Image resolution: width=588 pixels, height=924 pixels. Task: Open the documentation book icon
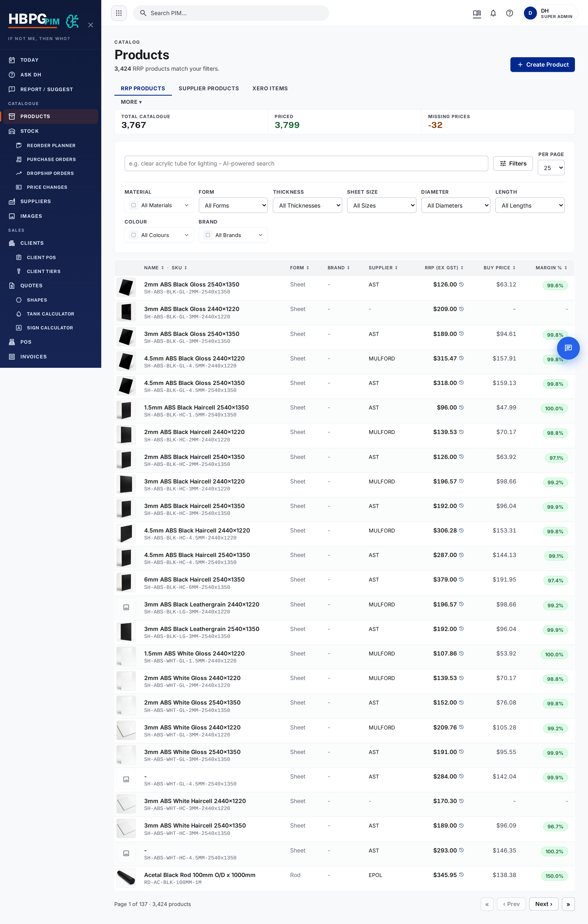477,13
